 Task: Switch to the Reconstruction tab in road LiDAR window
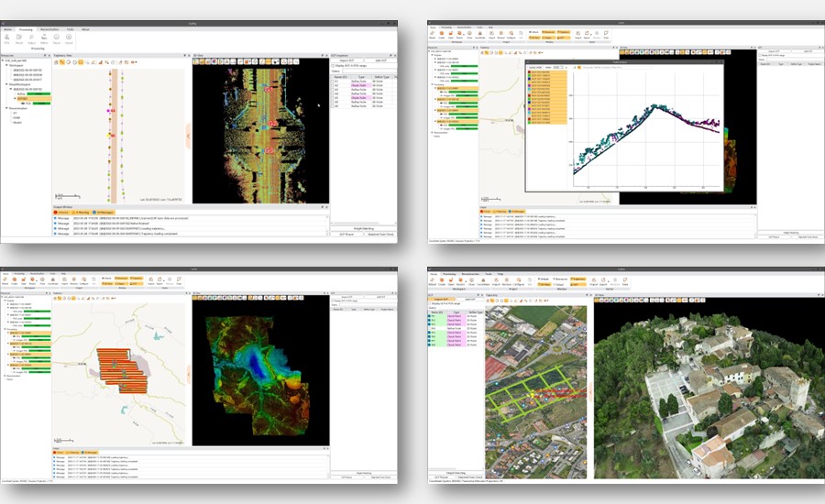[49, 29]
